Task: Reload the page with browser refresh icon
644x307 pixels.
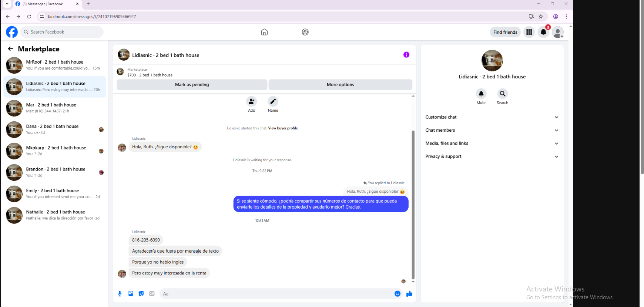Action: coord(29,17)
